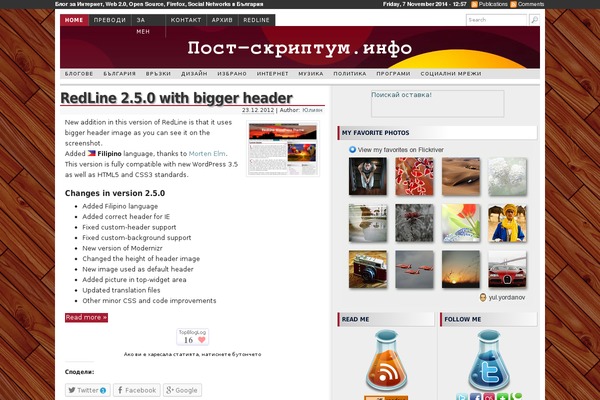Viewport: 600px width, 400px height.
Task: Click the Пост-скриптум.инфо header banner
Action: (300, 47)
